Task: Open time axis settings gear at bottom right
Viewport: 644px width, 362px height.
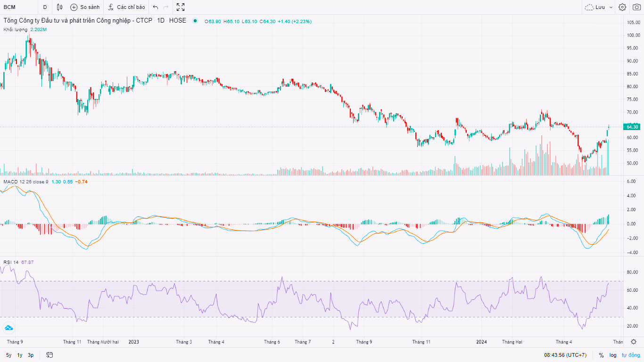Action: click(634, 342)
